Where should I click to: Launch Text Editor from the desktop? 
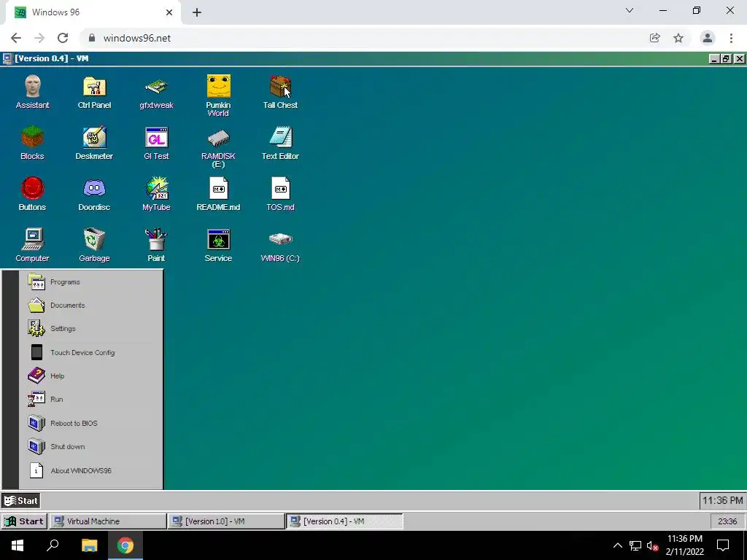(x=280, y=143)
